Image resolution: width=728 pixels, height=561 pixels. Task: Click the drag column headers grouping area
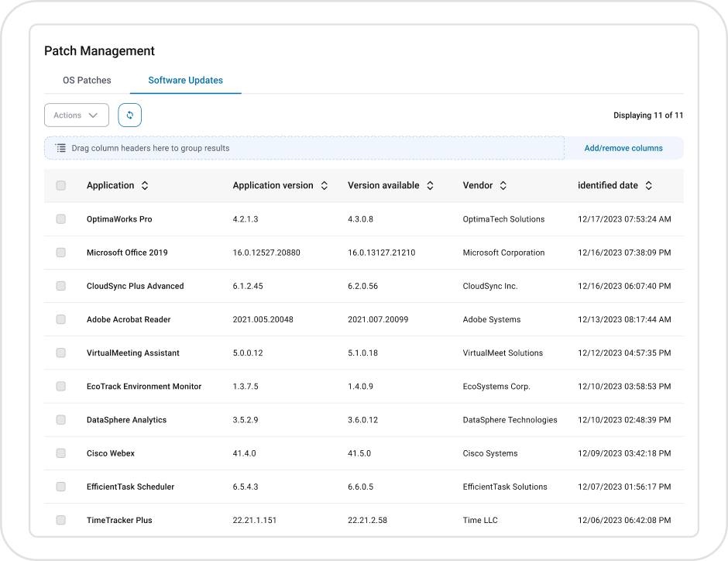pos(304,148)
